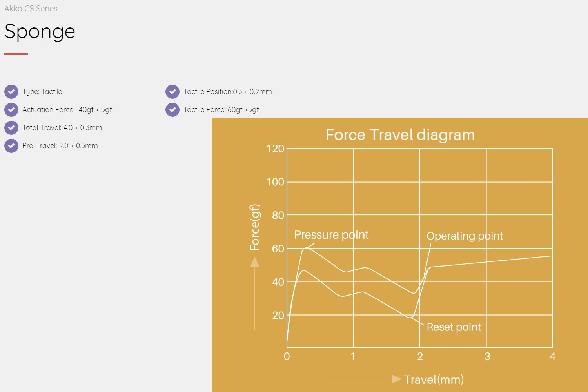Click the Force(gf) axis arrow icon
Image resolution: width=588 pixels, height=392 pixels.
255,262
